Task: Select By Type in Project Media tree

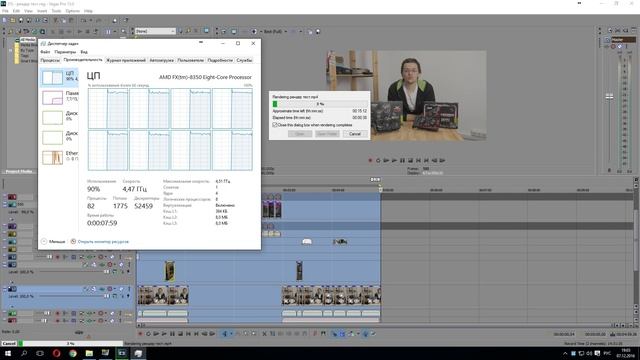Action: tap(27, 51)
